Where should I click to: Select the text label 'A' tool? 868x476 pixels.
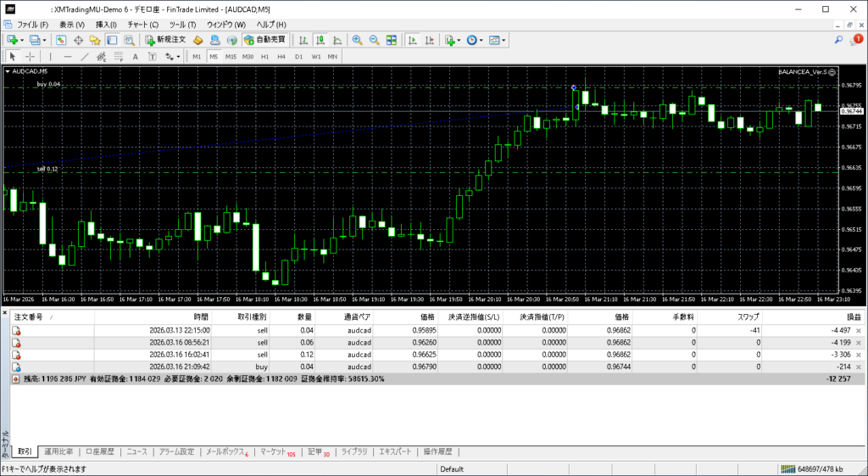tap(136, 57)
